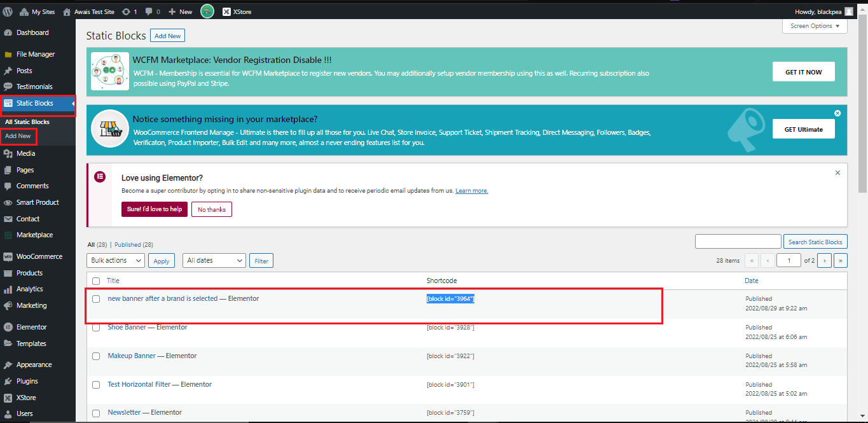The width and height of the screenshot is (868, 423).
Task: Click Sure! I'd love to help button
Action: [x=155, y=209]
